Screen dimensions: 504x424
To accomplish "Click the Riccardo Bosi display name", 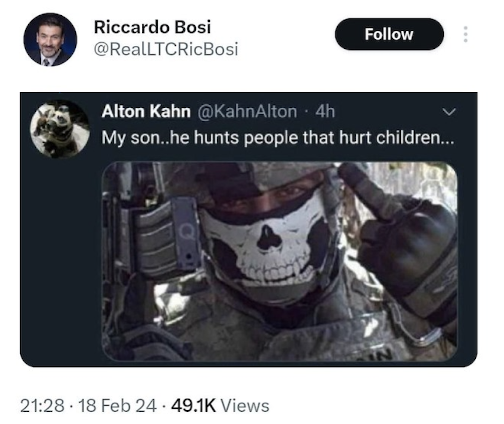I will [152, 28].
